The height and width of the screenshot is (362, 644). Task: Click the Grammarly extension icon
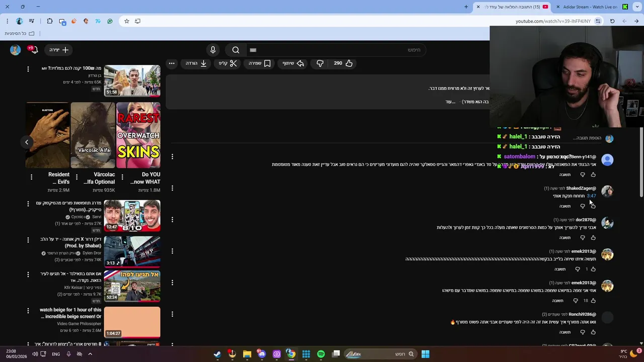point(110,21)
